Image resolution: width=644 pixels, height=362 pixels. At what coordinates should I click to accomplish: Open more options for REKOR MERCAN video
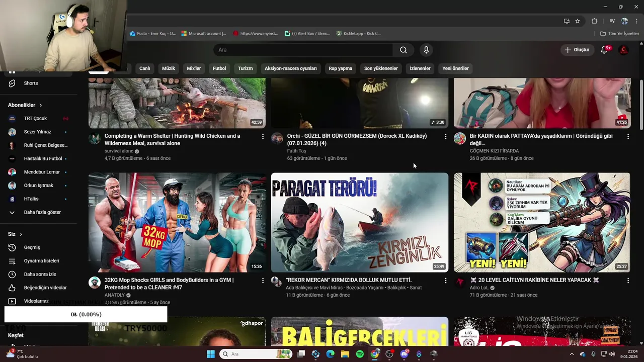click(x=445, y=281)
